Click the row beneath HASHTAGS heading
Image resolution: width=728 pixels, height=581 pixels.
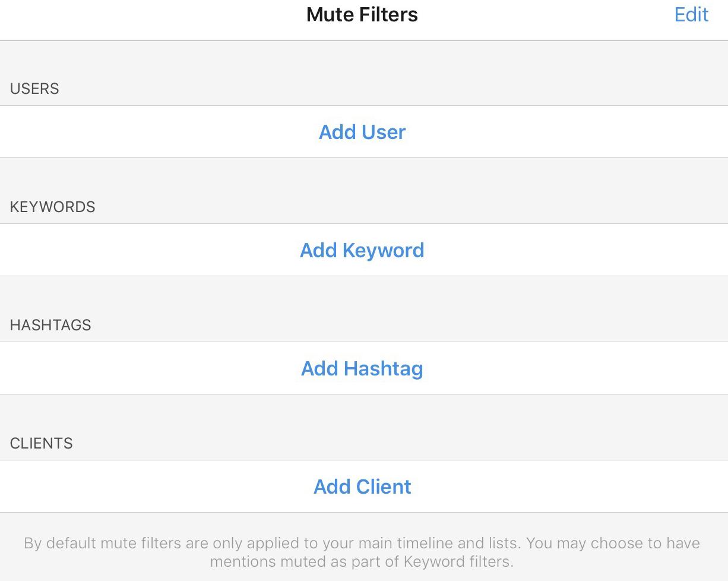coord(364,368)
